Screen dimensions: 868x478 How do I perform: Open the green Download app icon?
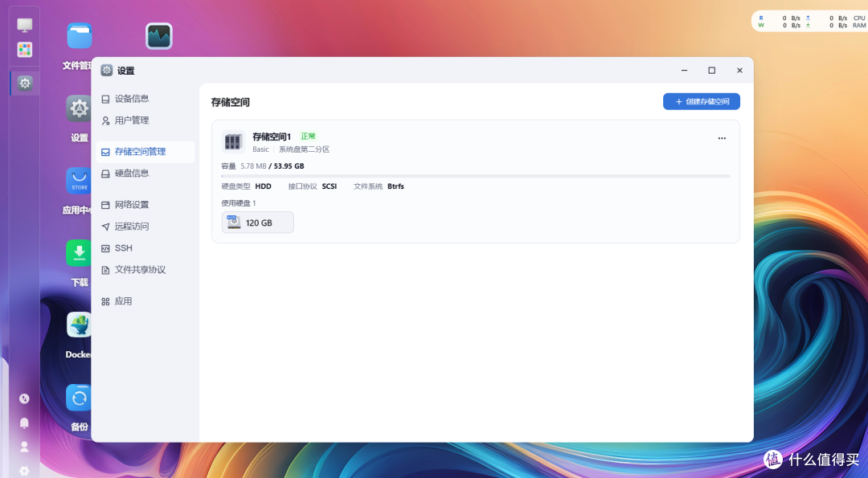click(x=79, y=253)
